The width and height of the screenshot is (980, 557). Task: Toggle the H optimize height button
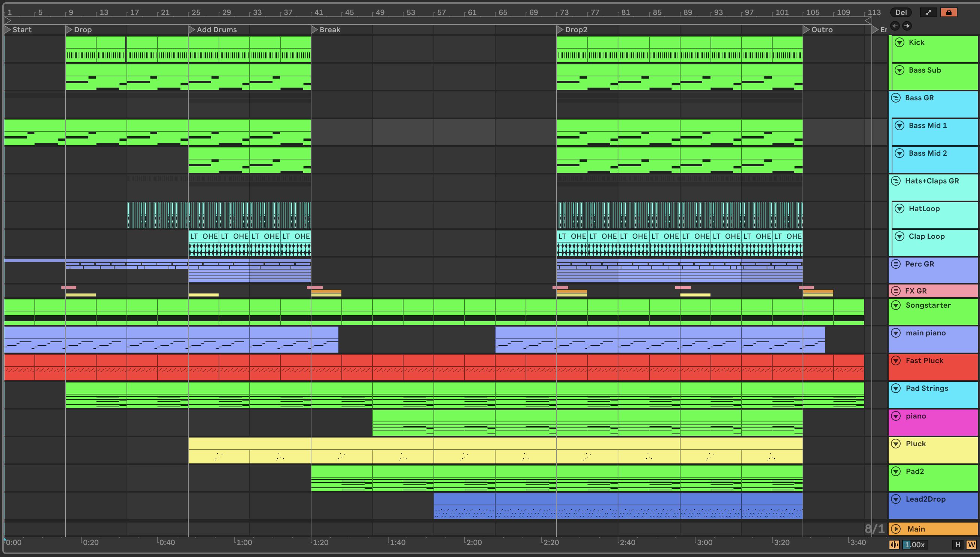(x=958, y=544)
